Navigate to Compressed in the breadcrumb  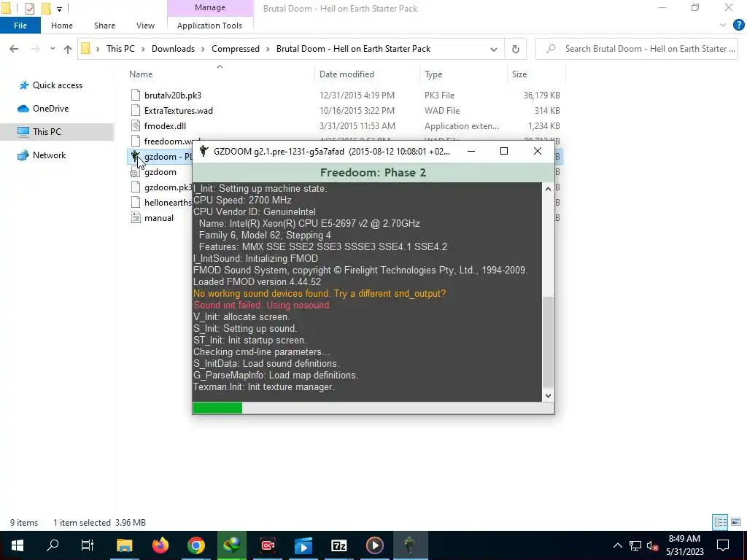pos(236,49)
